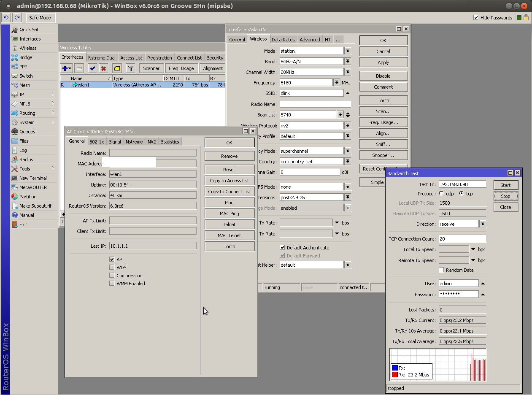Viewport: 532px width, 395px height.
Task: Open the Band dropdown showing 5GHz-A/N
Action: click(348, 62)
